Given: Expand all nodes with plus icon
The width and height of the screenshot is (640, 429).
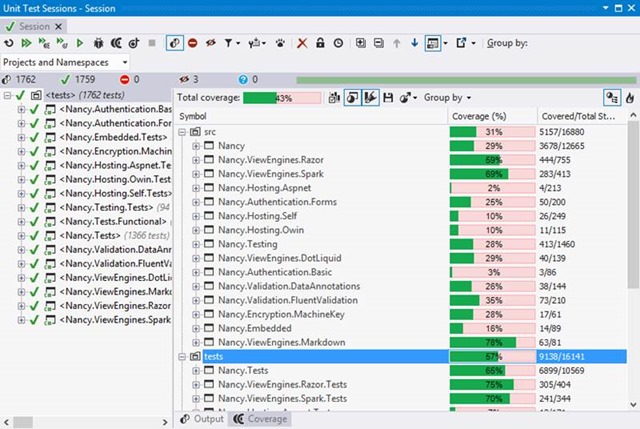Looking at the screenshot, I should click(360, 42).
